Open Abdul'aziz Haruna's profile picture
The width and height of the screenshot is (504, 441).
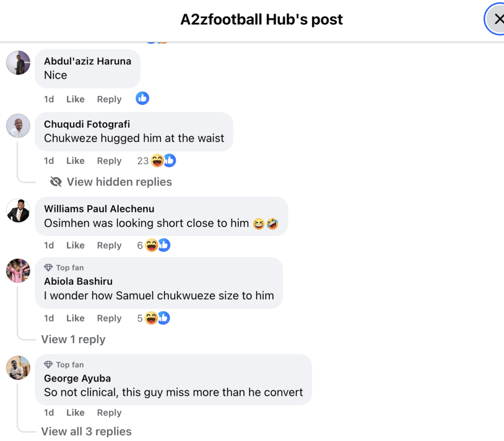18,62
